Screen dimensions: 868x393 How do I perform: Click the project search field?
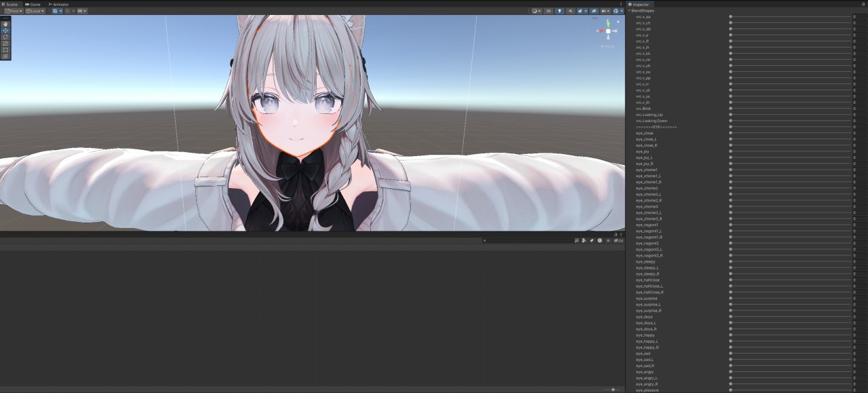[x=528, y=240]
